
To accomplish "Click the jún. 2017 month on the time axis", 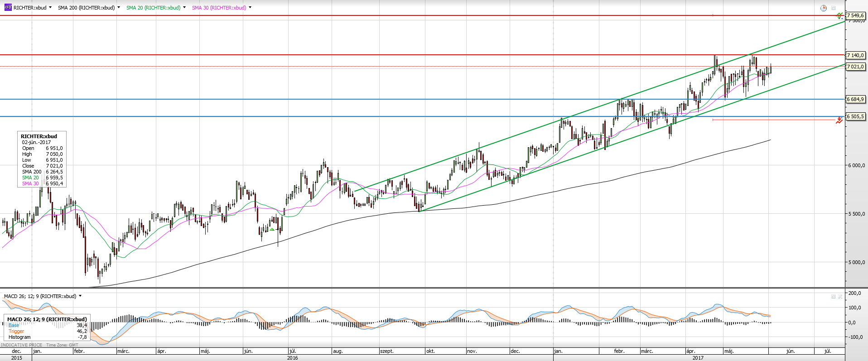I will (791, 351).
